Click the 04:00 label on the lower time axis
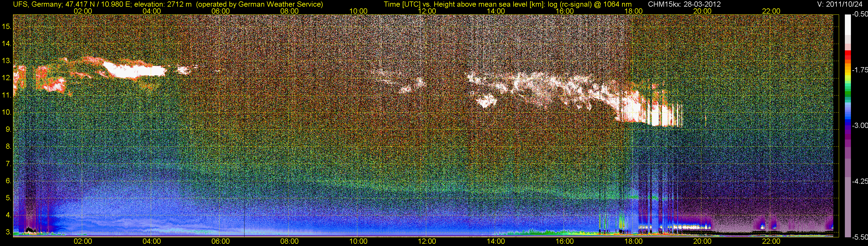Viewport: 868px width, 246px height. pyautogui.click(x=152, y=241)
